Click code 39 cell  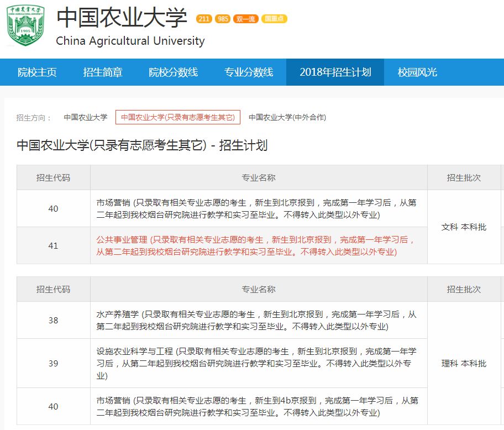pyautogui.click(x=54, y=363)
